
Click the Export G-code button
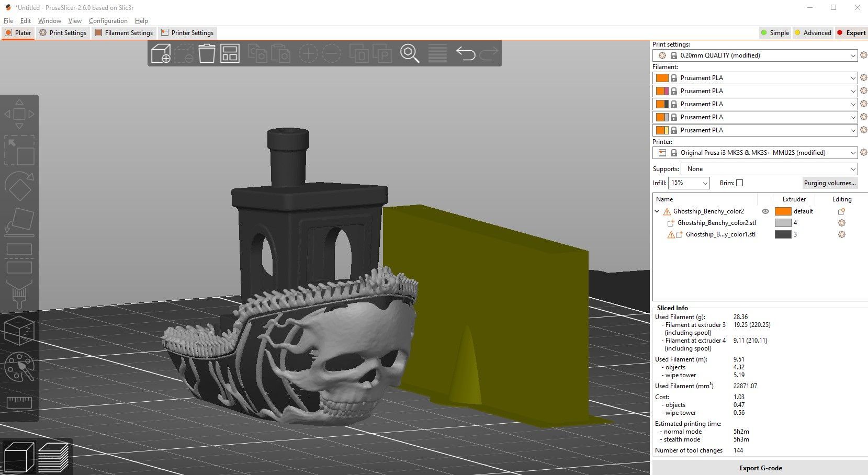coord(760,468)
